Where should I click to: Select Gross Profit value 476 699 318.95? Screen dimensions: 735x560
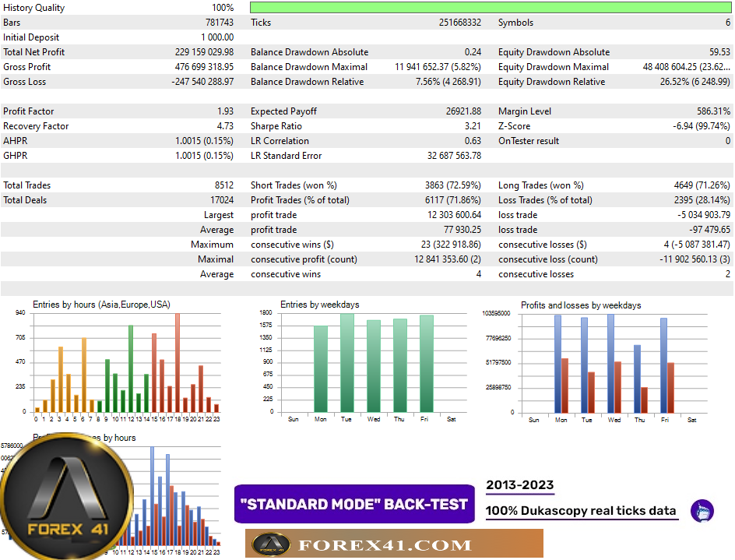[204, 67]
